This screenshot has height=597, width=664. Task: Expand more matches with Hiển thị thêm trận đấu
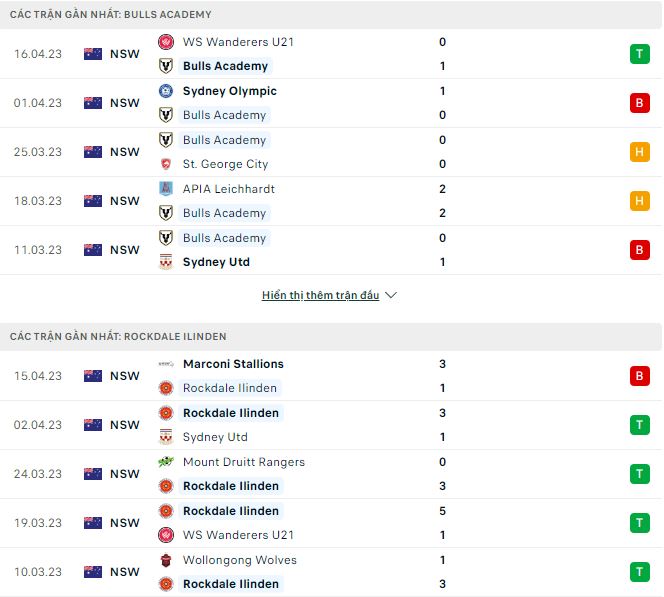320,296
